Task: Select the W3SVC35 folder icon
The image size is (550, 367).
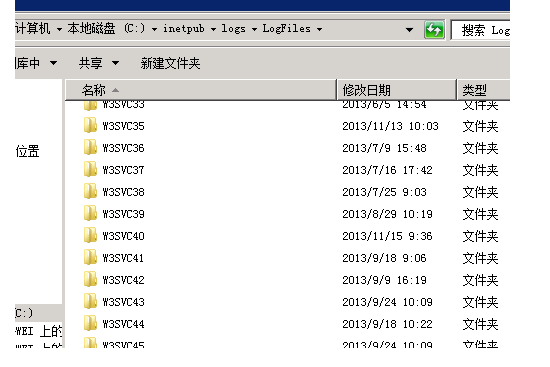Action: point(90,126)
